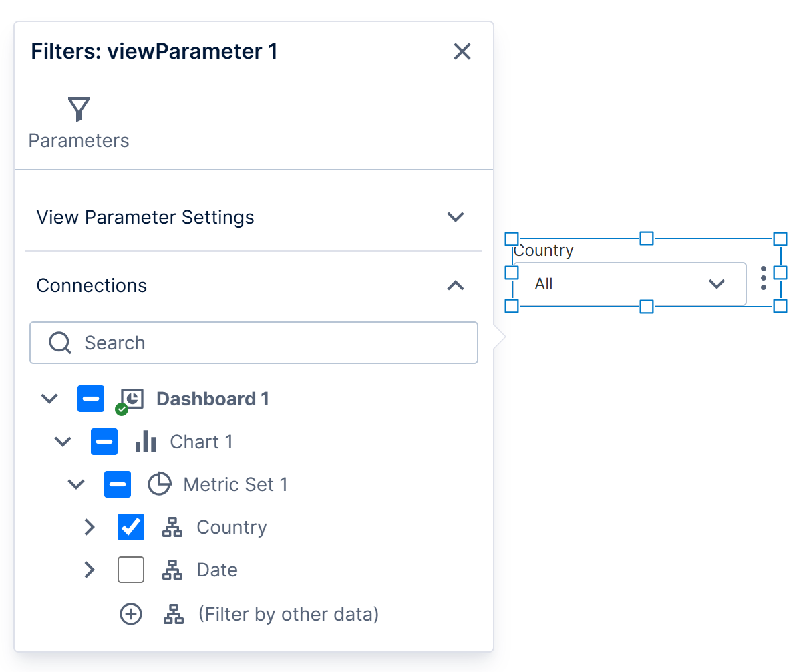Image resolution: width=801 pixels, height=672 pixels.
Task: Open the filter's three-dot menu
Action: coord(763,279)
